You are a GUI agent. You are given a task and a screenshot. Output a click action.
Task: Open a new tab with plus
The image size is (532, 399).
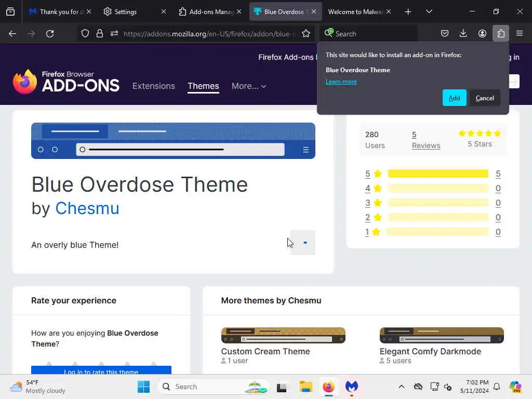(408, 12)
